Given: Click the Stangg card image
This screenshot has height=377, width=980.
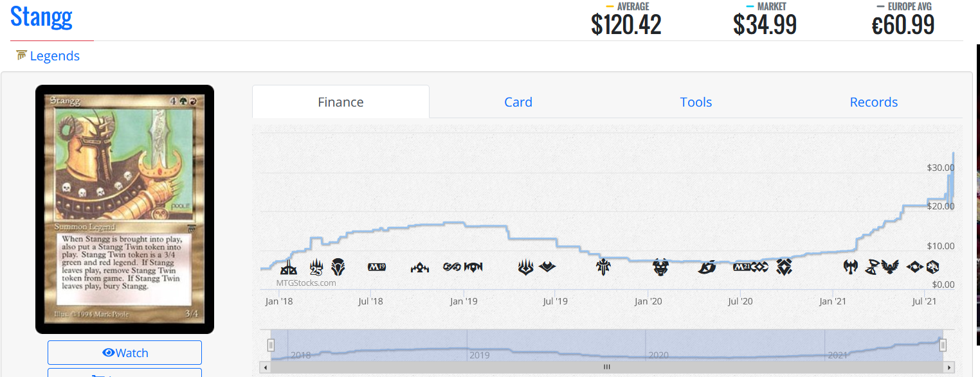Looking at the screenshot, I should (125, 209).
